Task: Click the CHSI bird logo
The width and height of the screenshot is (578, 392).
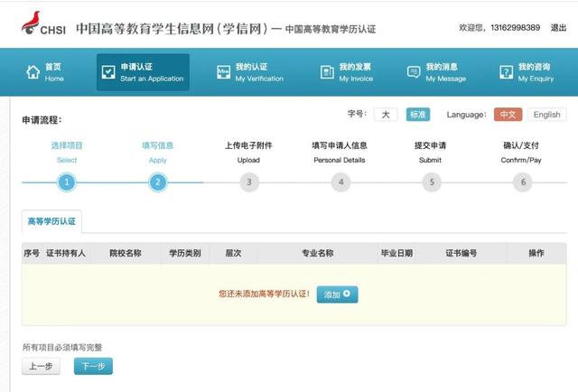Action: point(31,23)
